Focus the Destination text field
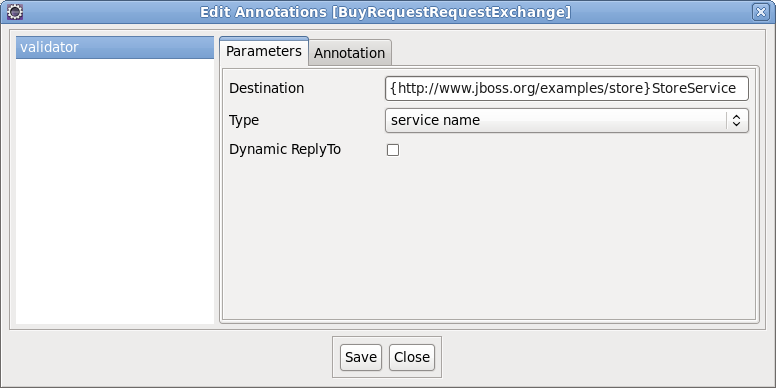This screenshot has width=776, height=388. pyautogui.click(x=567, y=89)
